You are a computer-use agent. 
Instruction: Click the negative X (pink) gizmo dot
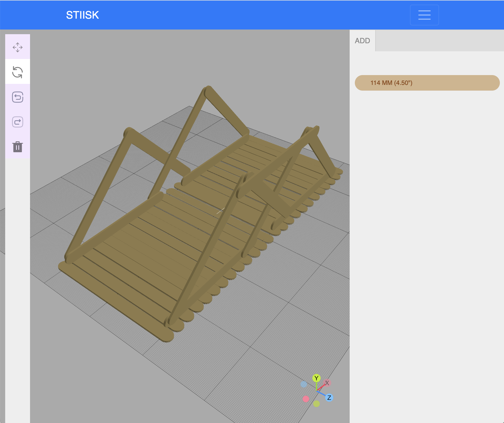[x=306, y=399]
